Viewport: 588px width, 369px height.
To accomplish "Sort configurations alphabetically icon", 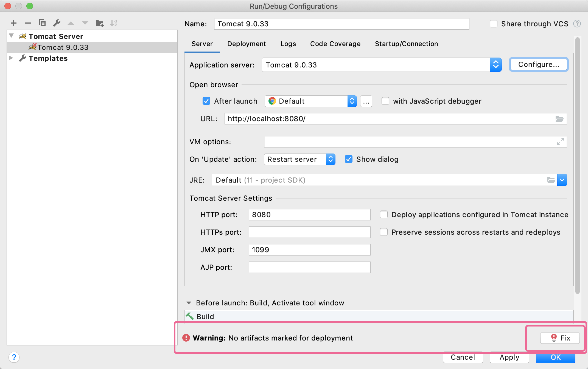I will pos(114,23).
